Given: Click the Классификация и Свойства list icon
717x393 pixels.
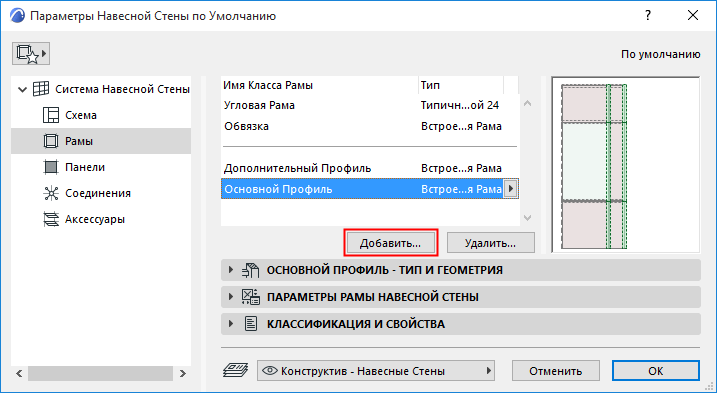Looking at the screenshot, I should click(x=251, y=324).
